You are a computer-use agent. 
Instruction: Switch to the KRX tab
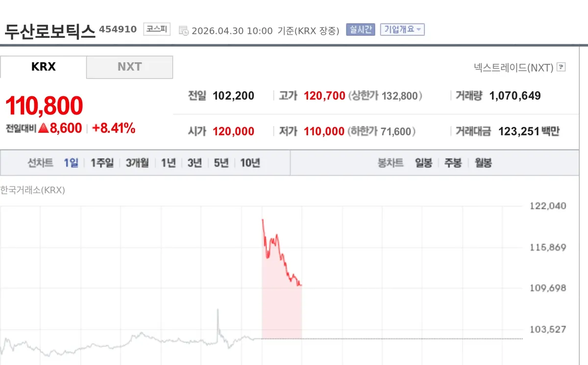coord(44,67)
